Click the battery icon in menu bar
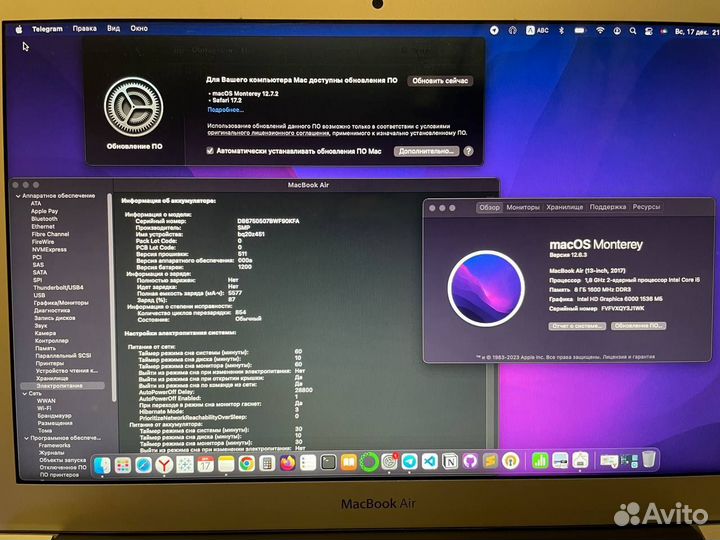The width and height of the screenshot is (720, 540). 580,30
